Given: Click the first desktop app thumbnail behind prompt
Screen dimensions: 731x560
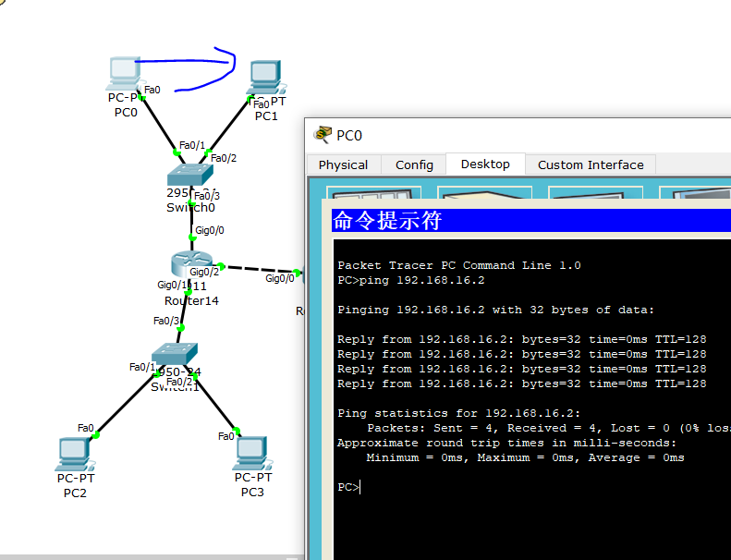Looking at the screenshot, I should point(373,192).
